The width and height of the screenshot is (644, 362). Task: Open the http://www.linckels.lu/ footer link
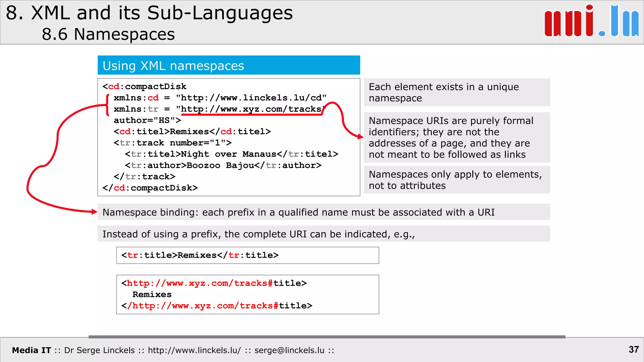tap(194, 350)
